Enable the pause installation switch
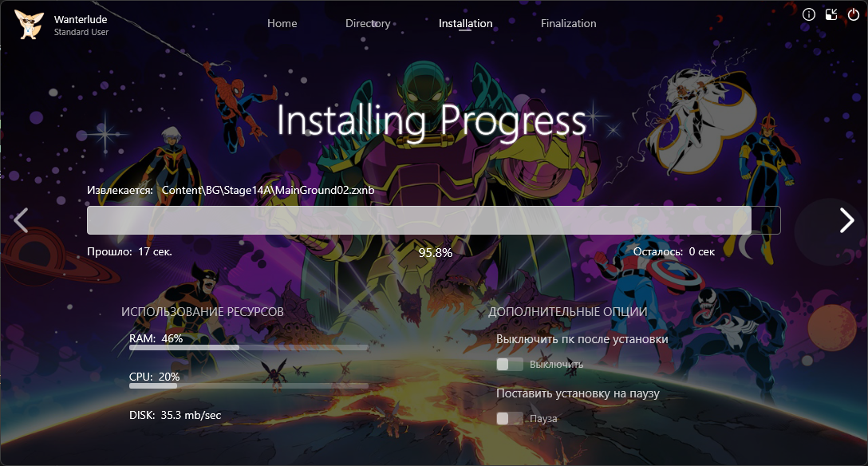Screen dimensions: 868x466 (509, 419)
